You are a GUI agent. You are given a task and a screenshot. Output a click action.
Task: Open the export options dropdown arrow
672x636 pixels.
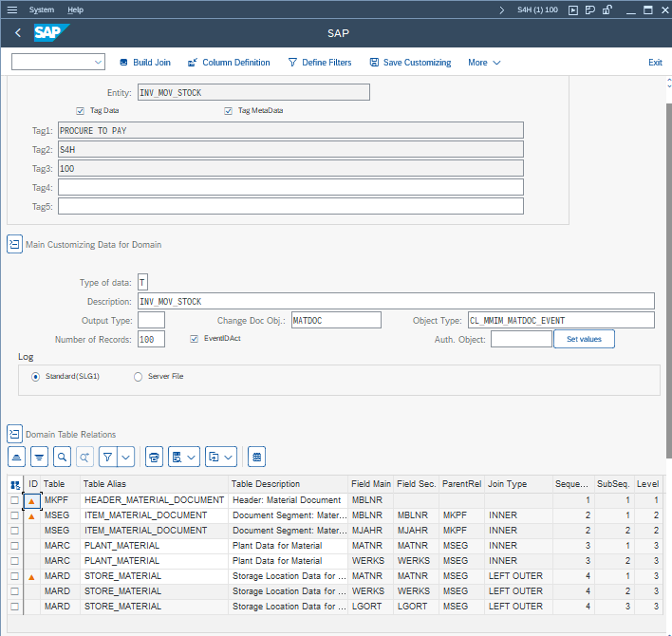229,457
